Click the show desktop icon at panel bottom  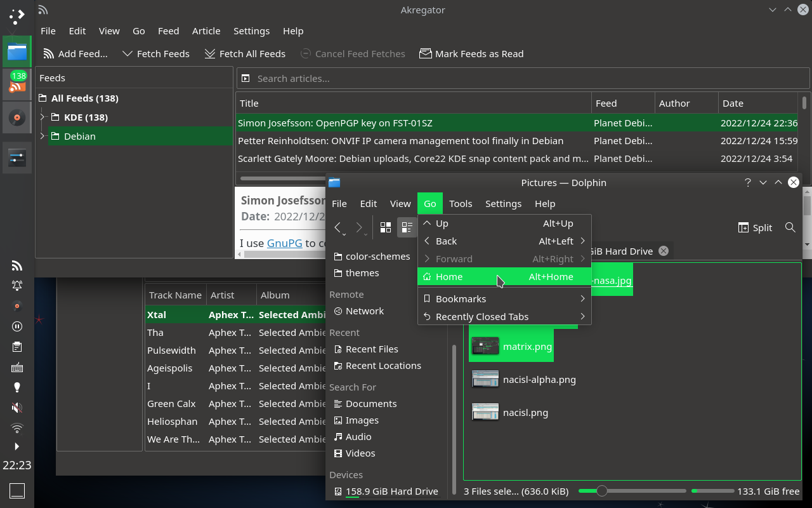(17, 490)
